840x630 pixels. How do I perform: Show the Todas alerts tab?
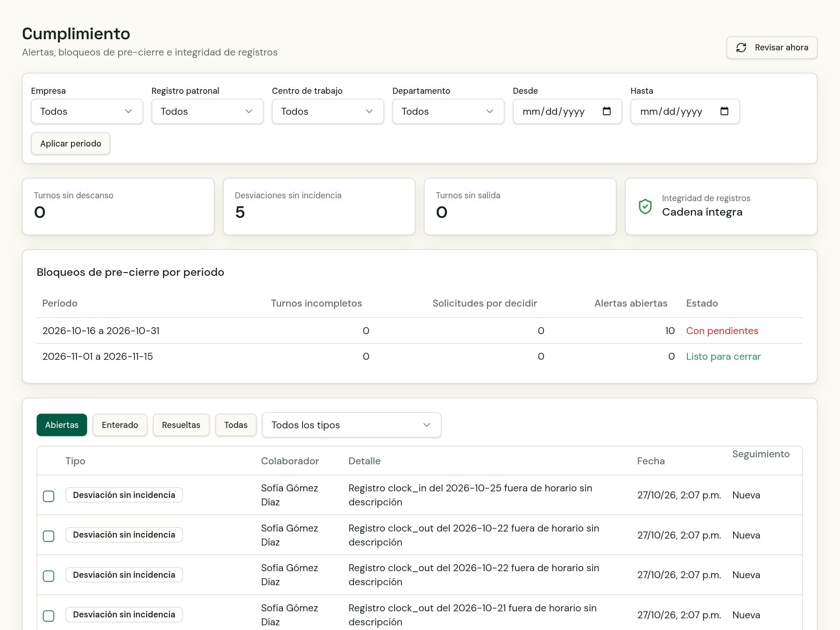tap(236, 425)
